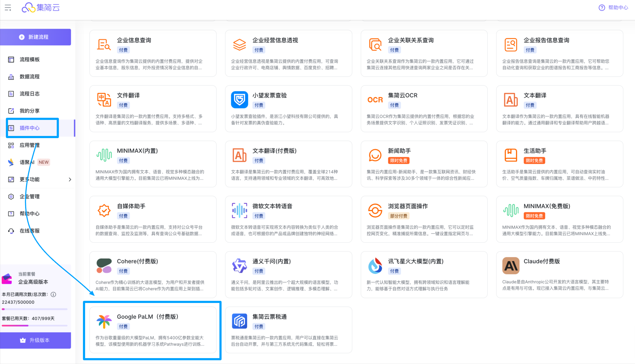
Task: Open 企业报告信息查询 icon
Action: click(511, 45)
